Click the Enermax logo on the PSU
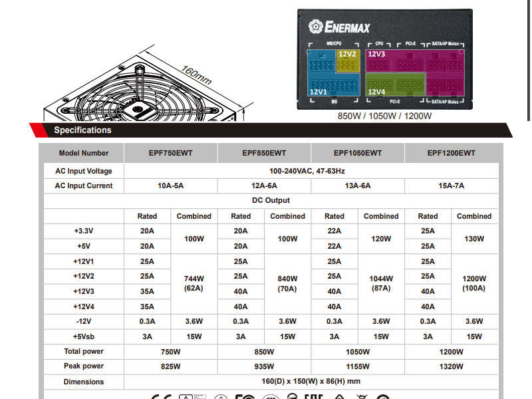The image size is (532, 399). point(339,27)
